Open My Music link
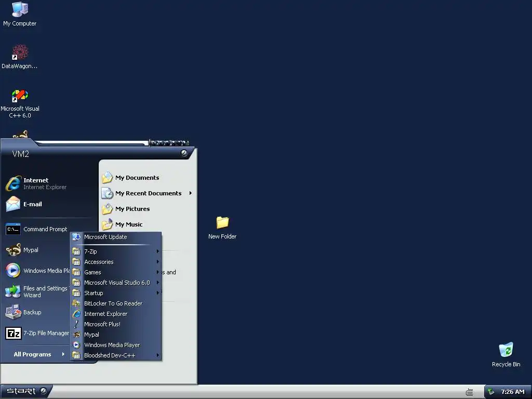 click(129, 224)
